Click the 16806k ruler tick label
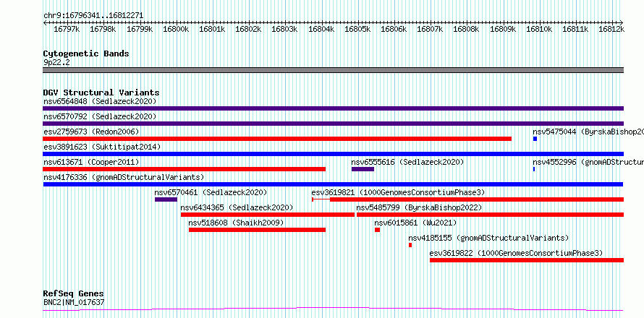 point(394,30)
